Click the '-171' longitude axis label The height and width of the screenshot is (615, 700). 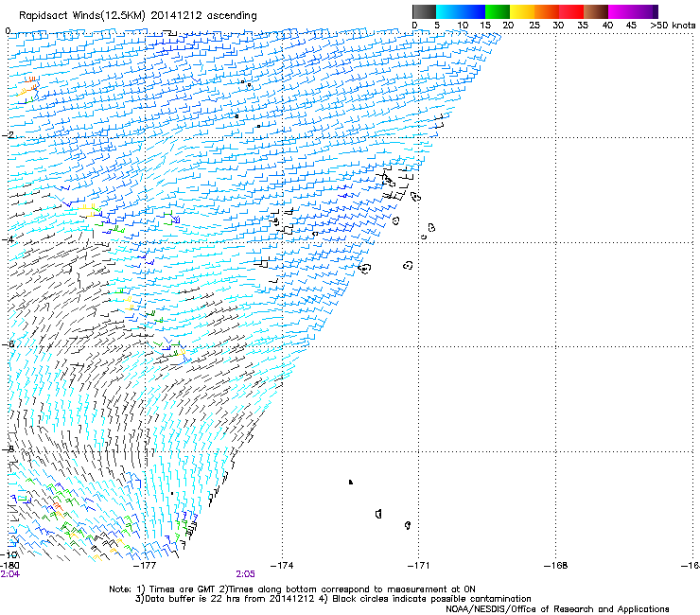(x=418, y=566)
